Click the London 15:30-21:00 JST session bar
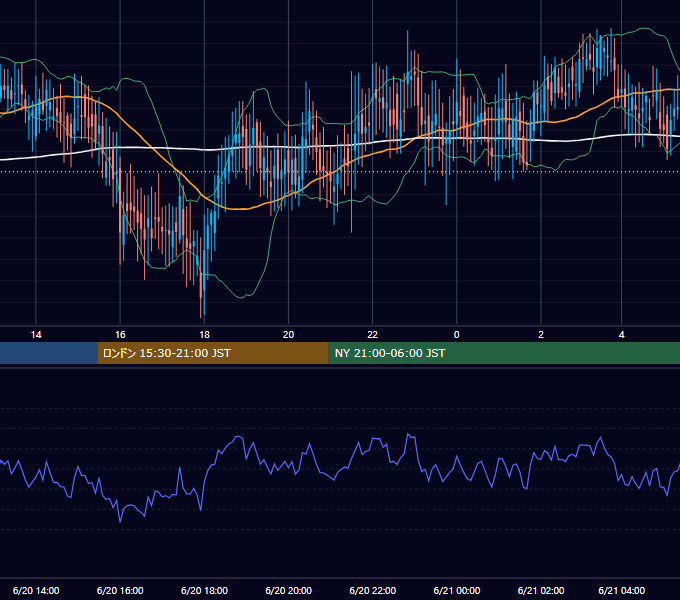The height and width of the screenshot is (600, 680). [x=213, y=353]
